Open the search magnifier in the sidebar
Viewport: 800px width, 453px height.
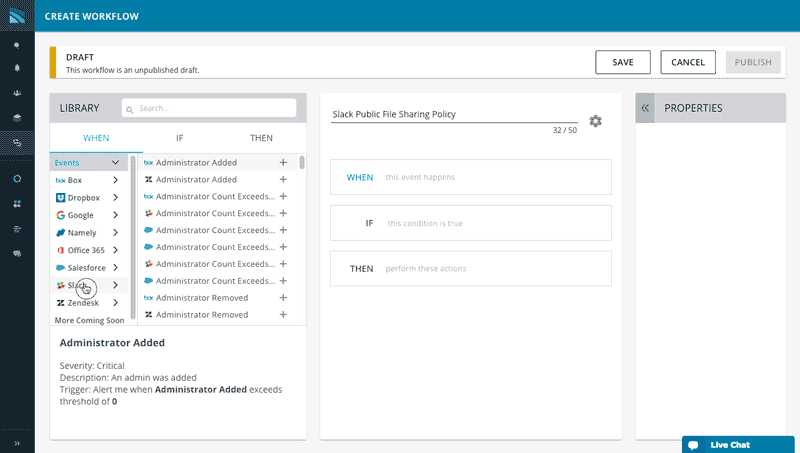pos(17,45)
